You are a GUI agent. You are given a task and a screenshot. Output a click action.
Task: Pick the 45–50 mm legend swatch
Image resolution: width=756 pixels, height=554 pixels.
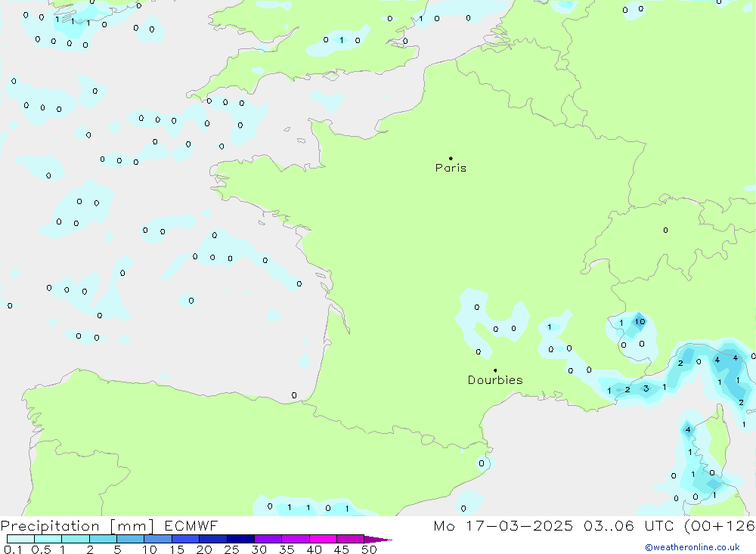click(350, 539)
